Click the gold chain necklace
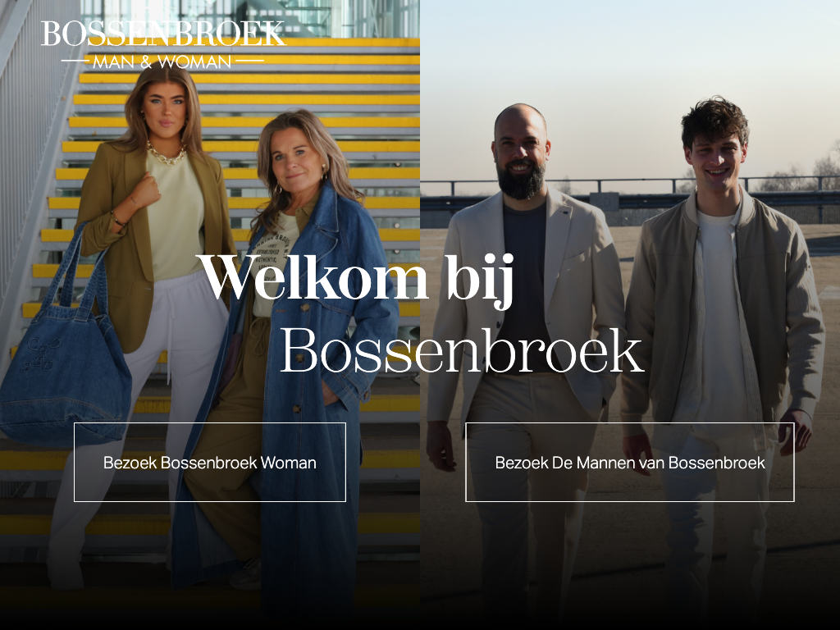The height and width of the screenshot is (630, 840). click(x=166, y=155)
